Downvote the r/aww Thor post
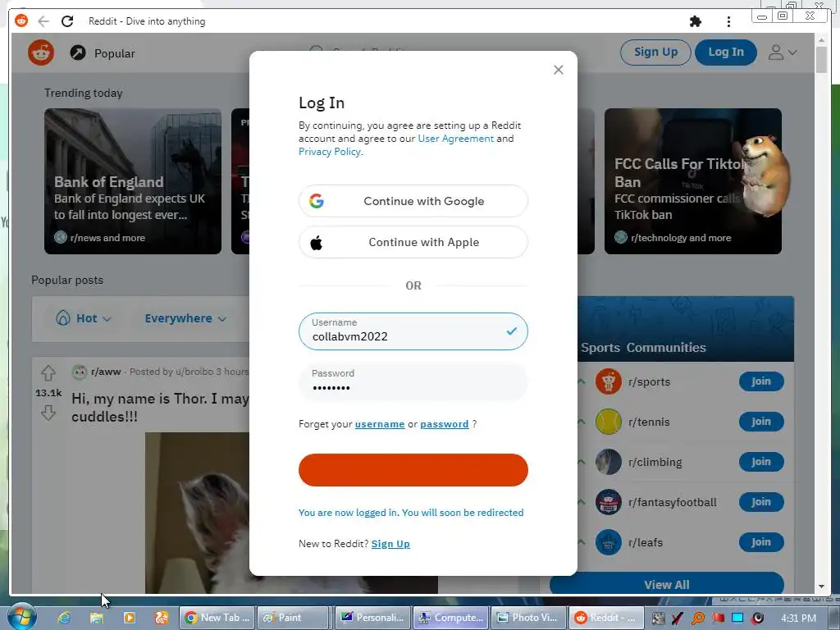 pos(48,413)
